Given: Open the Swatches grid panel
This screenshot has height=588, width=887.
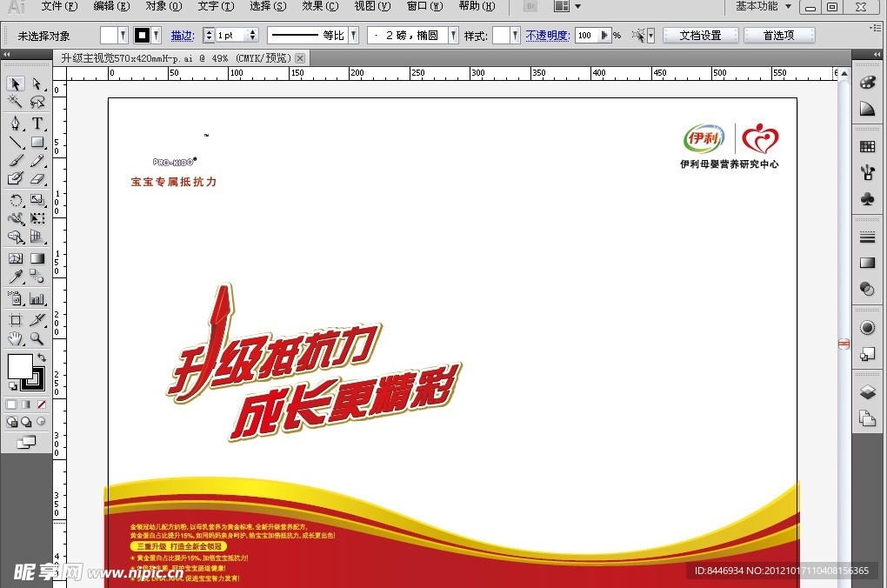Looking at the screenshot, I should pos(867,146).
